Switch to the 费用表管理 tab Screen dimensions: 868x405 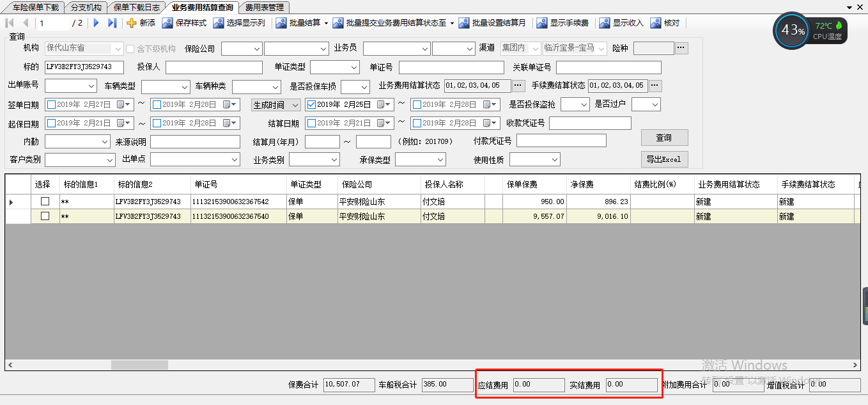tap(264, 8)
